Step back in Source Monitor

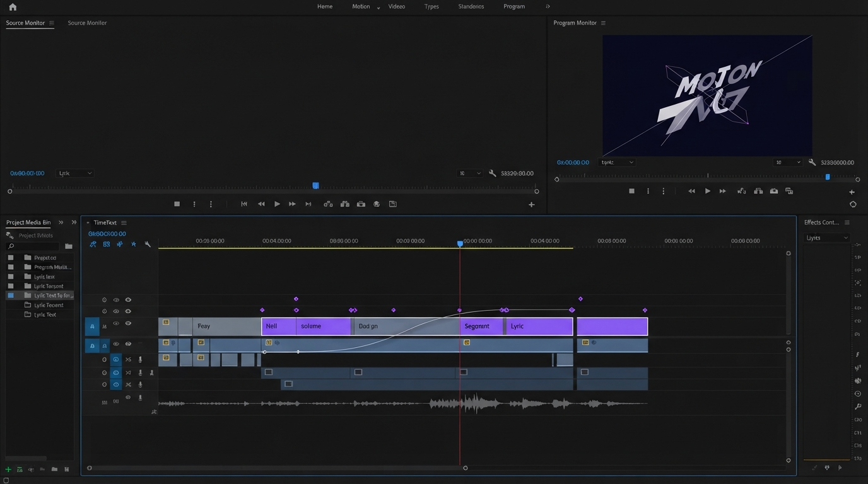click(x=261, y=204)
